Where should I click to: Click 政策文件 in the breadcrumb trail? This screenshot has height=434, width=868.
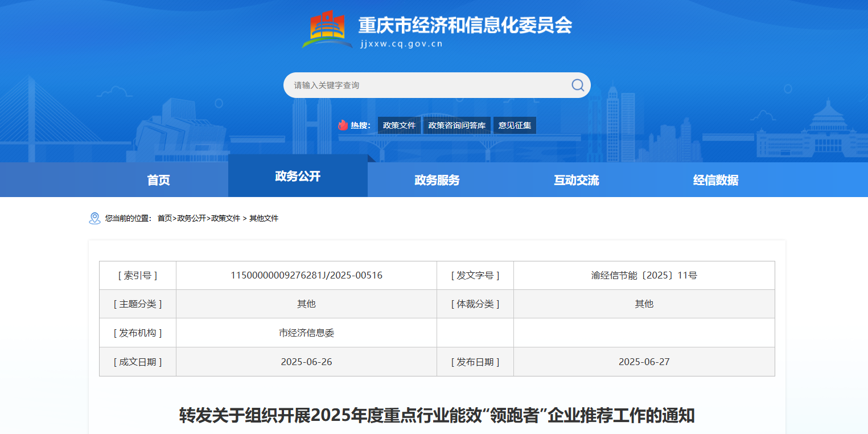[226, 219]
